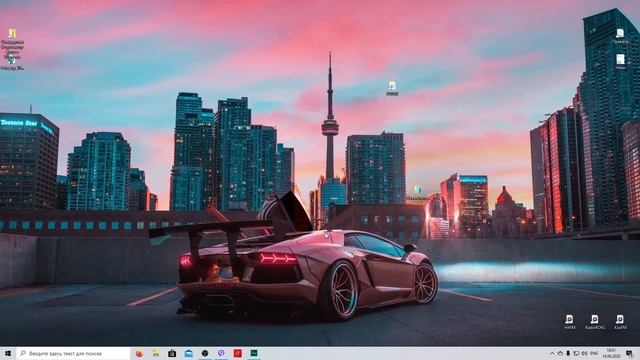Open the notification Action Center

629,353
